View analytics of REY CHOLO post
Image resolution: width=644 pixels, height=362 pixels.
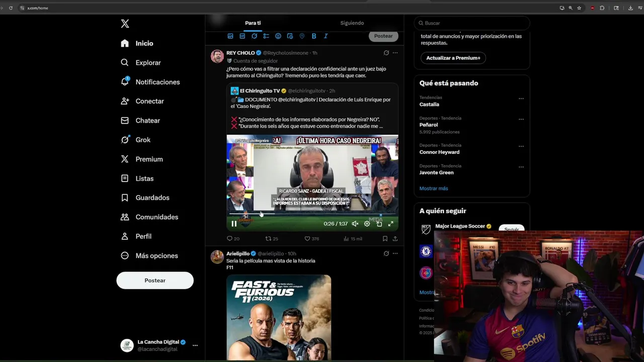[353, 239]
